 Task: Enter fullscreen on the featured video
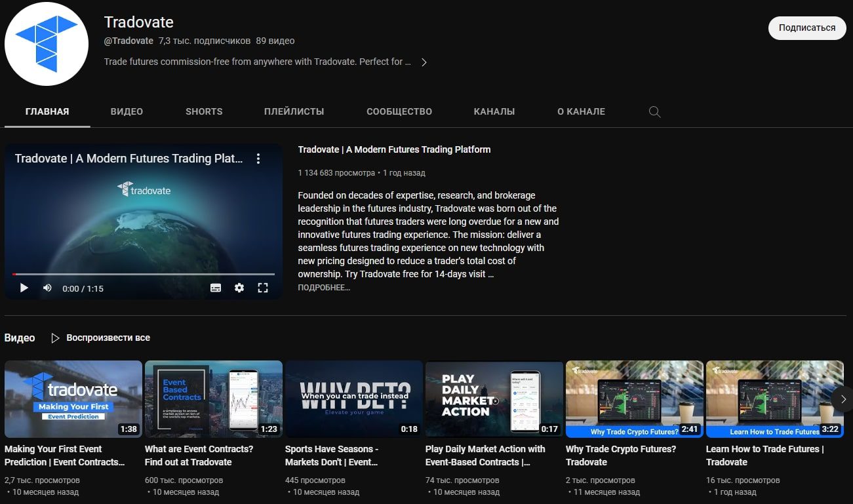point(263,288)
